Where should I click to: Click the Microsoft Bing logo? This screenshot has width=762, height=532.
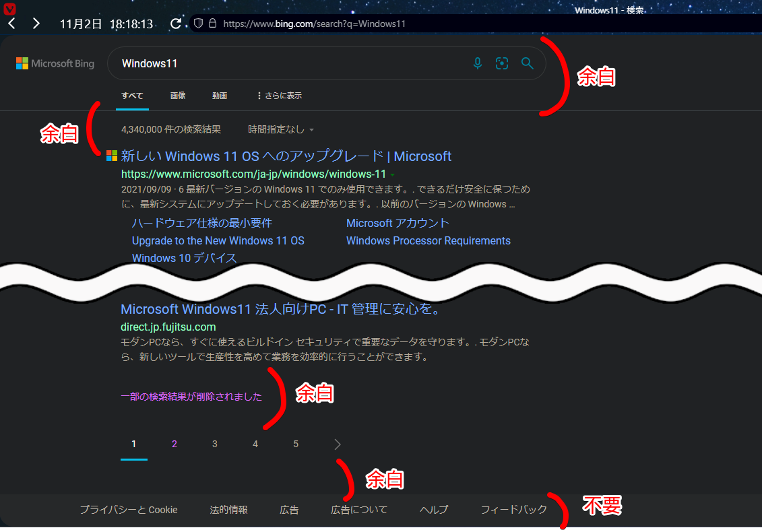click(x=55, y=64)
